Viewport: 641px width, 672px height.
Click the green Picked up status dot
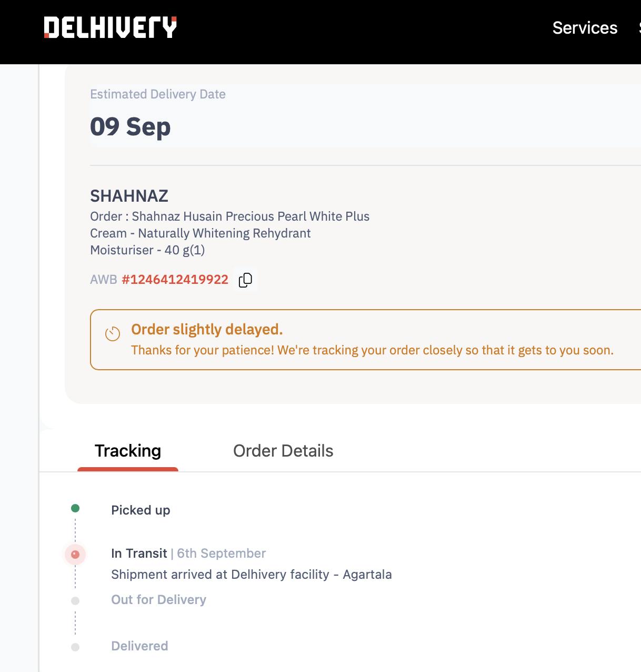pyautogui.click(x=75, y=508)
